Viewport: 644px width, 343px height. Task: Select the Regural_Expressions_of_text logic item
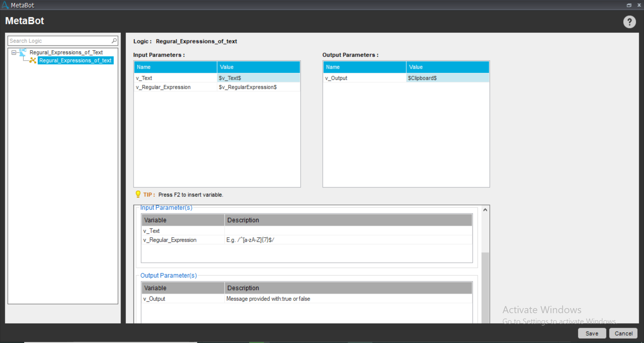pyautogui.click(x=75, y=60)
